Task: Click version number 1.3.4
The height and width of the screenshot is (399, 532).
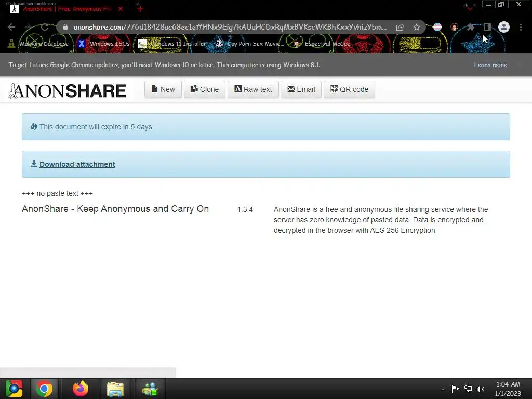Action: (x=245, y=210)
